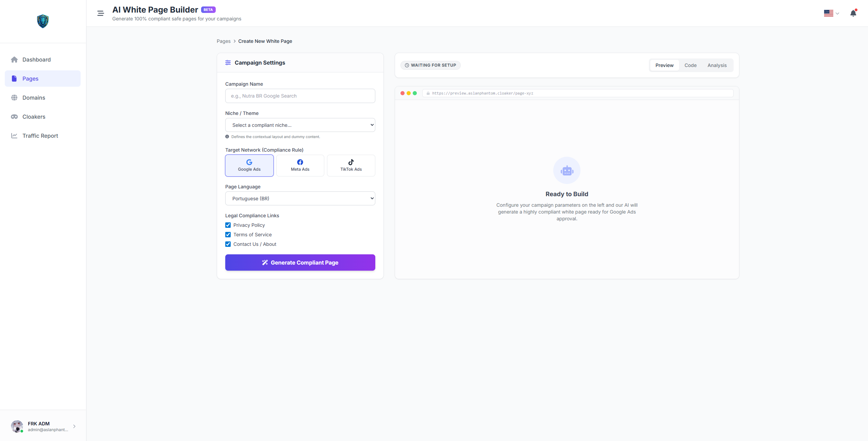868x441 pixels.
Task: Open the Dashboard from the sidebar
Action: (36, 60)
